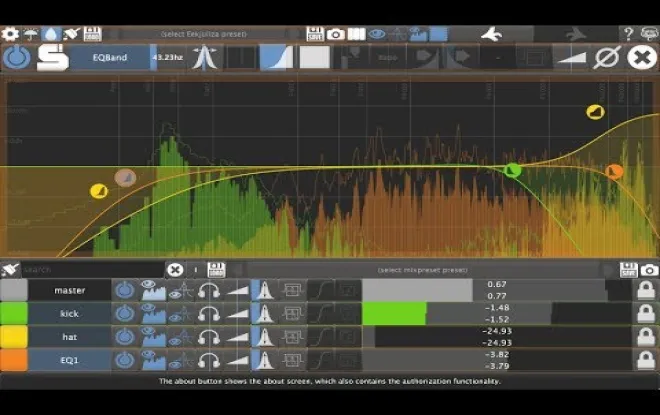Click the top-left brush icon
This screenshot has height=415, width=660.
(72, 34)
